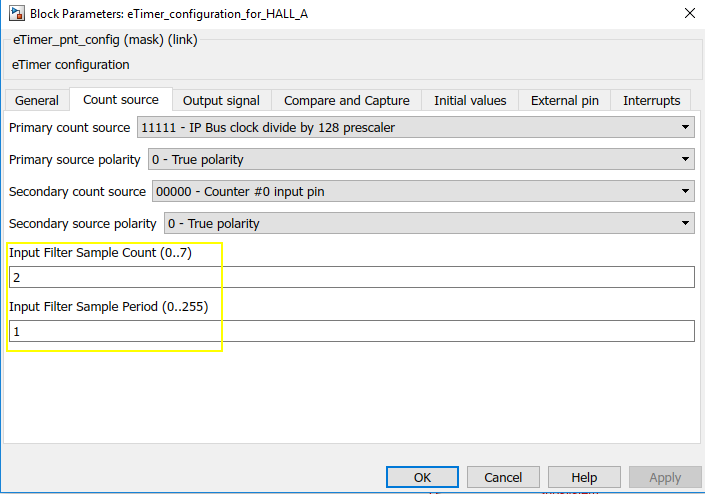Screen dimensions: 705x494
Task: Expand the Primary count source dropdown
Action: click(x=414, y=127)
